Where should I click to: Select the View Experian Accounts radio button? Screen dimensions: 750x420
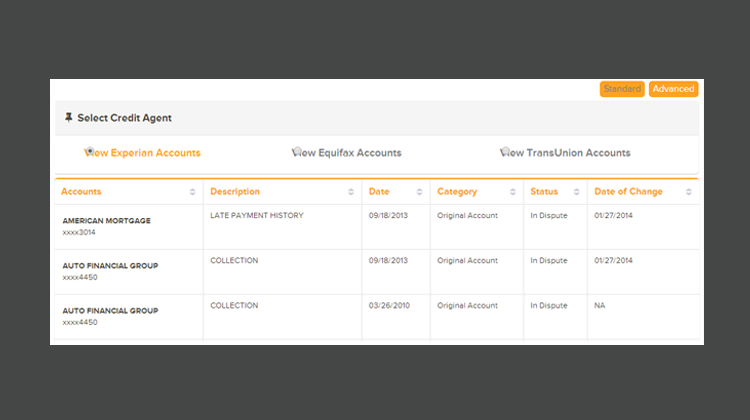90,153
